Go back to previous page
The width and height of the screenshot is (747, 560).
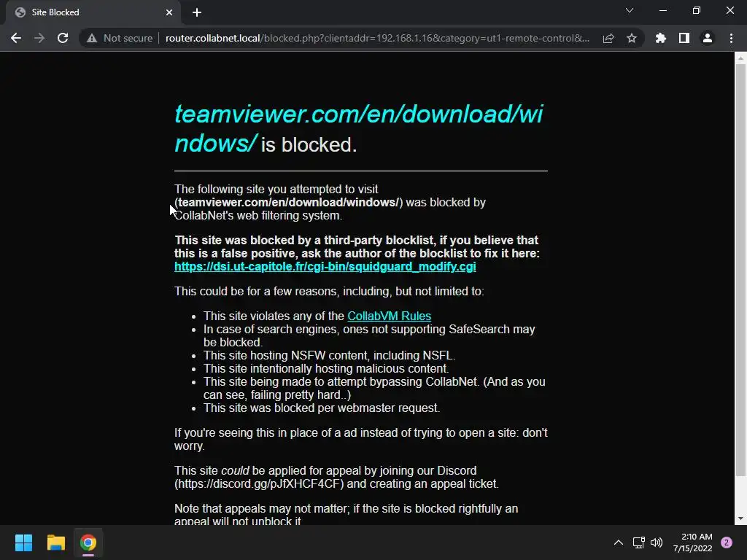point(16,38)
